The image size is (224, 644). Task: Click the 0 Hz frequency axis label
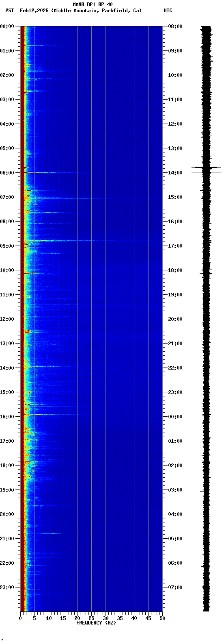20,618
